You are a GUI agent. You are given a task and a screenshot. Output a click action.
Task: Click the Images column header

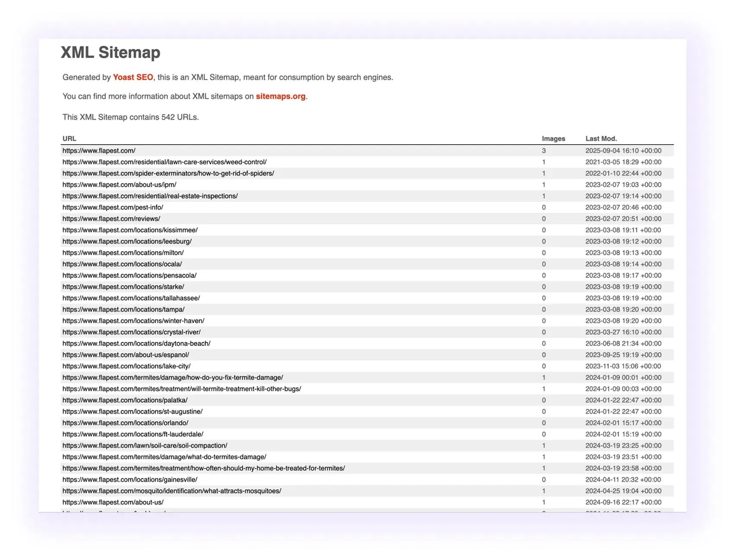pos(554,139)
